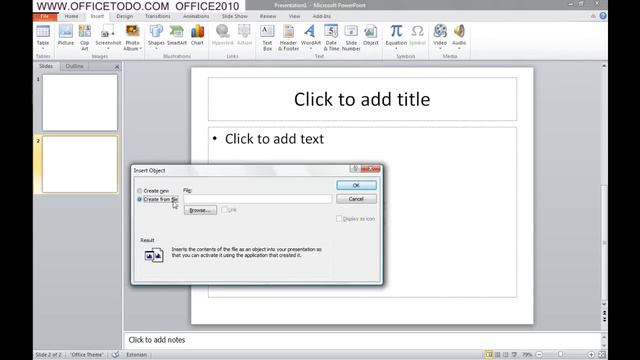
Task: Open the Slide Show tab
Action: click(x=235, y=16)
